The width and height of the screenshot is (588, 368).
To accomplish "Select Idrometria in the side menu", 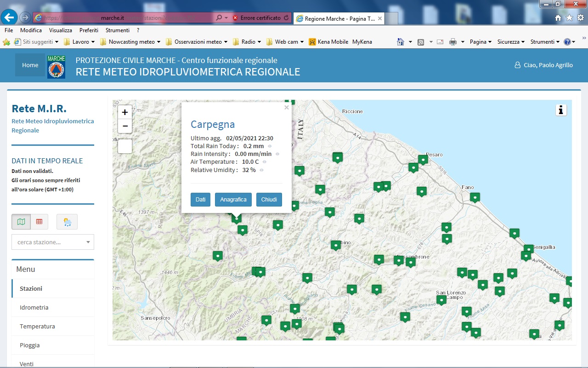I will (x=53, y=307).
